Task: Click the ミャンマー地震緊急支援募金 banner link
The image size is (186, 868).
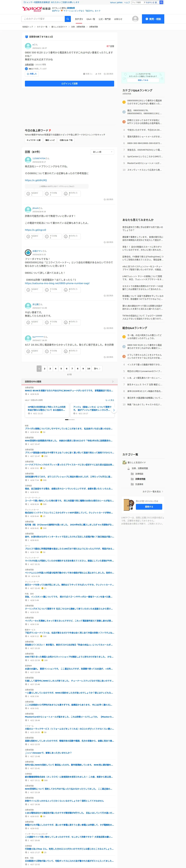Action: click(51, 2)
